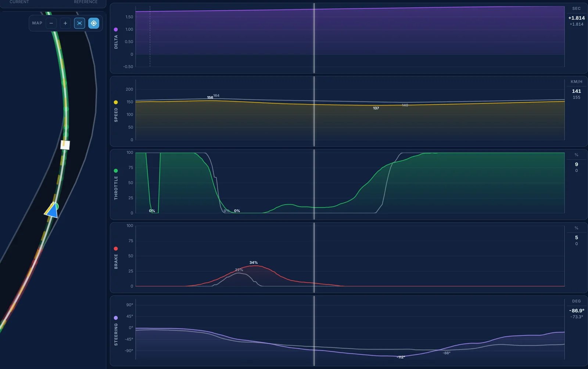The image size is (588, 369).
Task: Click the blue car arrow on the map
Action: point(52,211)
